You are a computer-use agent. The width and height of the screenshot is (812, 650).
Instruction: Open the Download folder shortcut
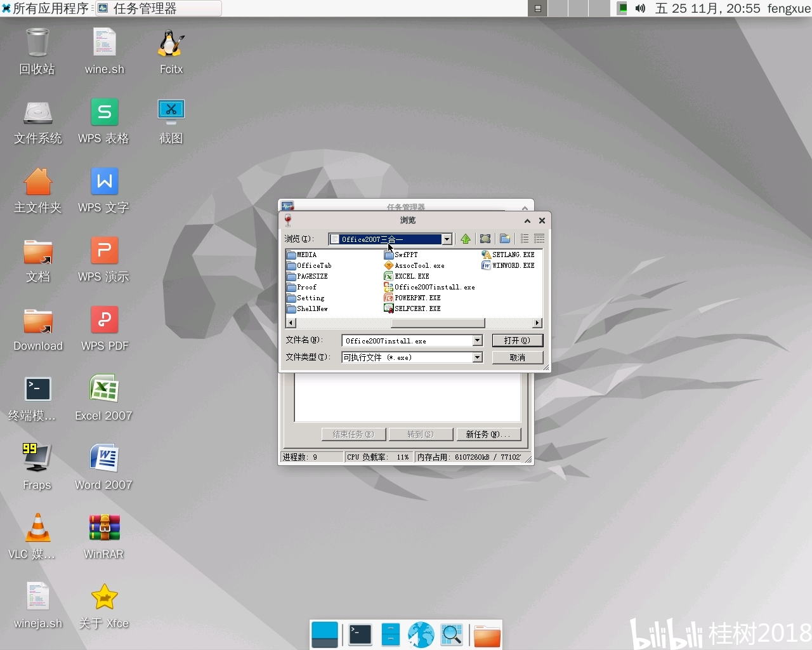[38, 329]
